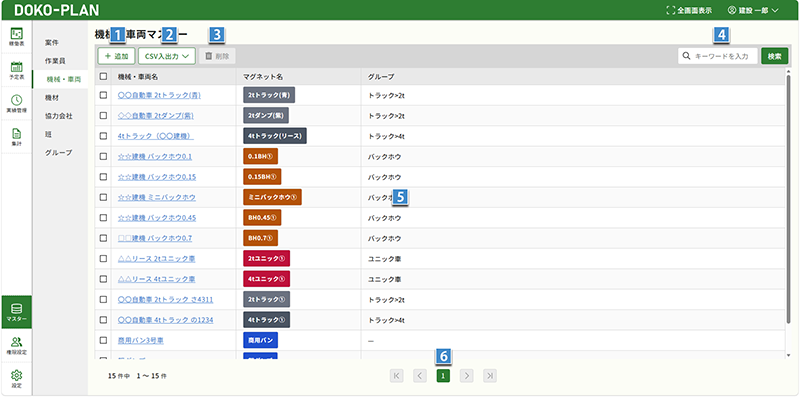Open link △△リース 4tユニック車
This screenshot has height=397, width=800.
(156, 279)
